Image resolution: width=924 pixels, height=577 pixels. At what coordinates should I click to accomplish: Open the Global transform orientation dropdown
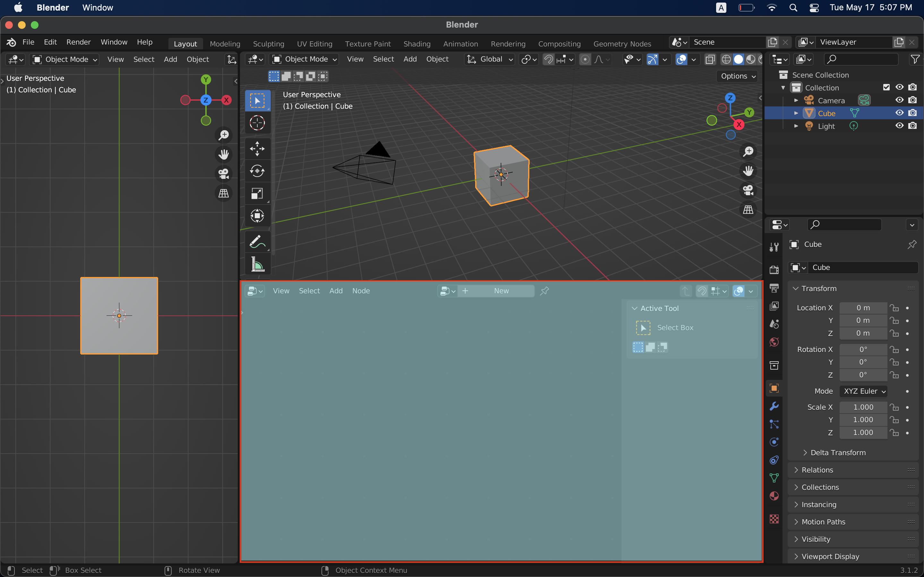490,59
